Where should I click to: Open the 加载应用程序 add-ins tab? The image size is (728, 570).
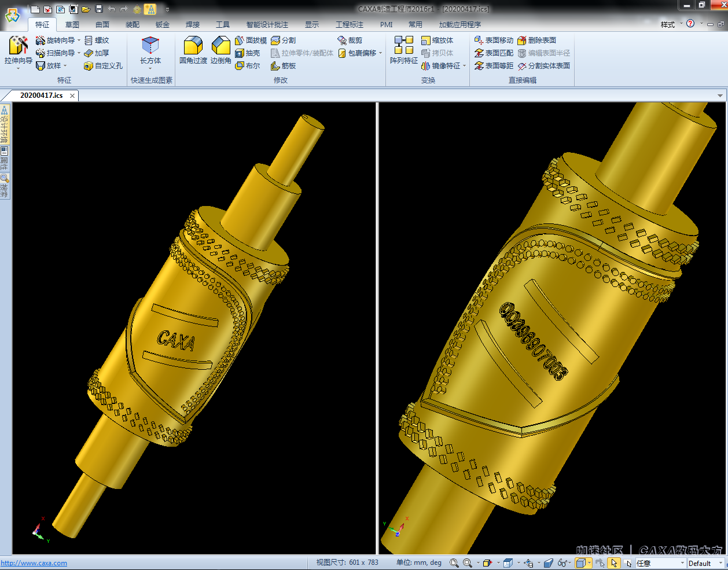click(460, 25)
